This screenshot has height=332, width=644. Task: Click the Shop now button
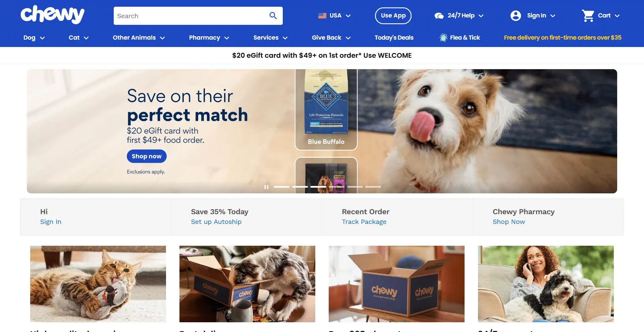point(147,156)
